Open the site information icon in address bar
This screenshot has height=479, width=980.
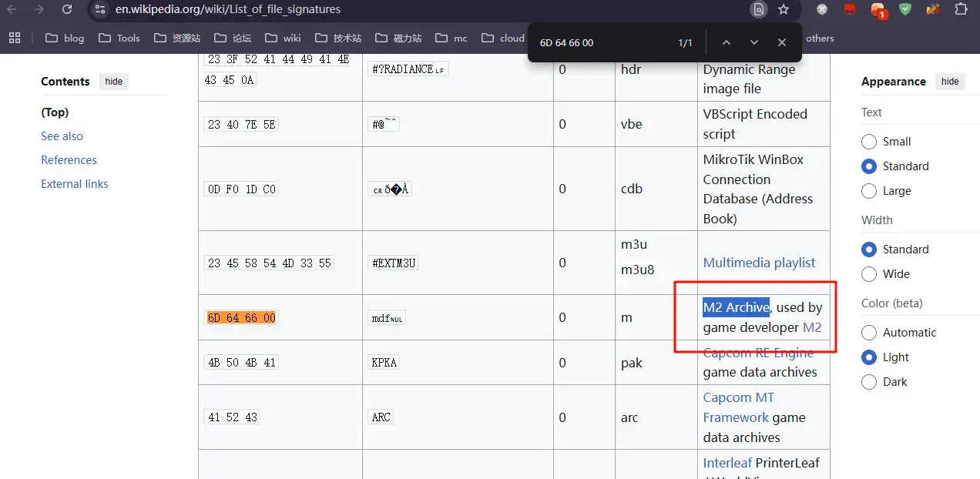tap(100, 10)
